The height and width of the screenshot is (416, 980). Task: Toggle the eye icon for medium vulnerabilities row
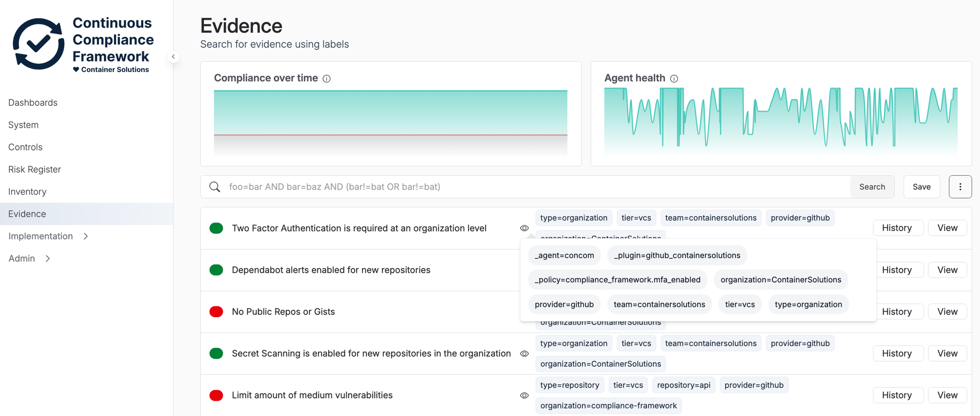(x=524, y=395)
